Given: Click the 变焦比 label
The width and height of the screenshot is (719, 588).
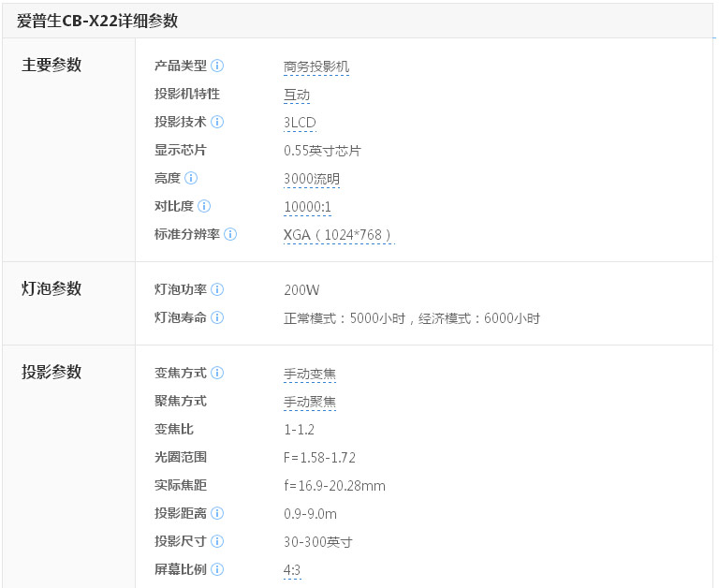Looking at the screenshot, I should coord(174,430).
